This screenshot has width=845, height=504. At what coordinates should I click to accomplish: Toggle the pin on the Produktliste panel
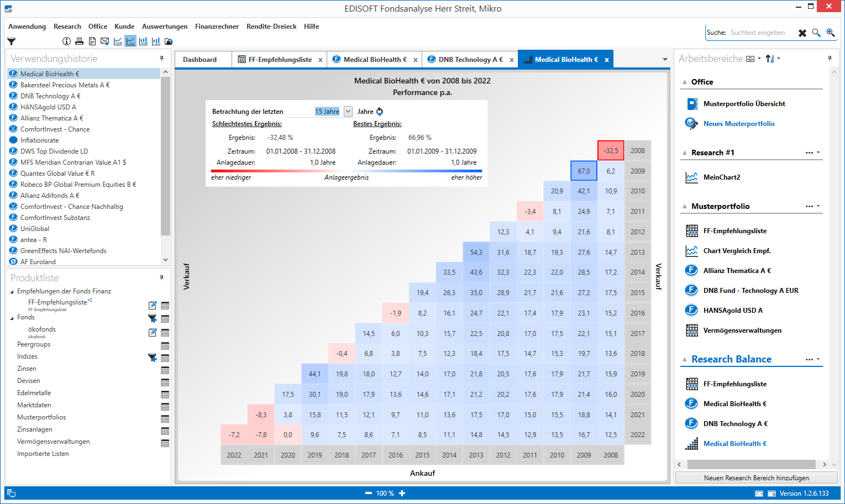[161, 278]
